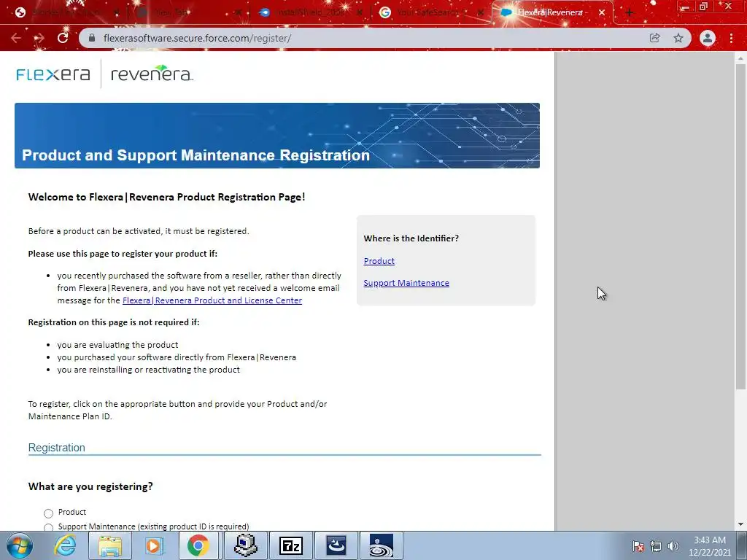Click the Action Center flag tray icon
This screenshot has width=747, height=560.
[x=638, y=546]
